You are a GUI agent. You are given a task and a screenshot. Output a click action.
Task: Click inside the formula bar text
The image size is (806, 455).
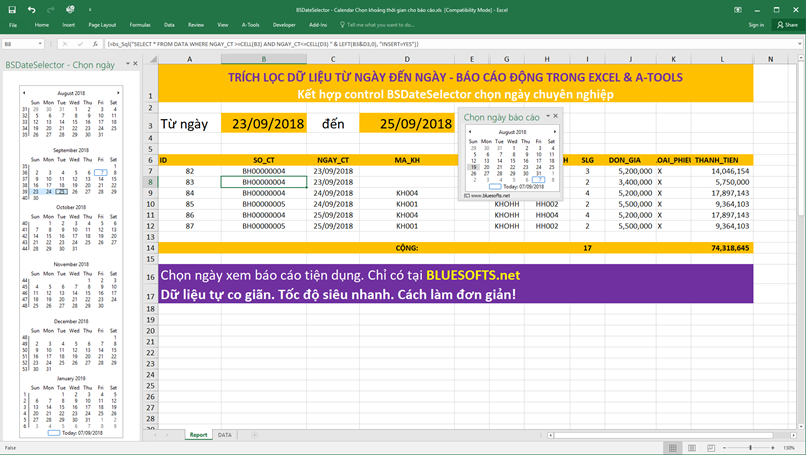(x=450, y=44)
